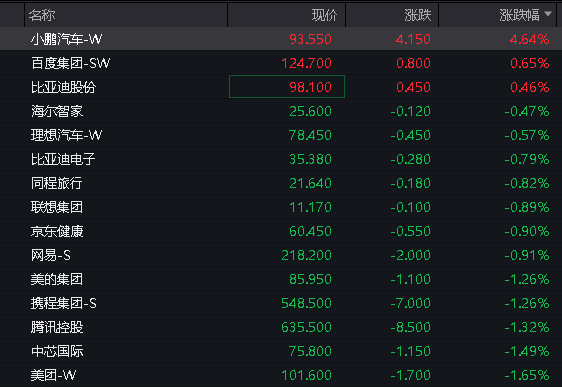
Task: Select the 百度集团-SW stock row
Action: [281, 63]
